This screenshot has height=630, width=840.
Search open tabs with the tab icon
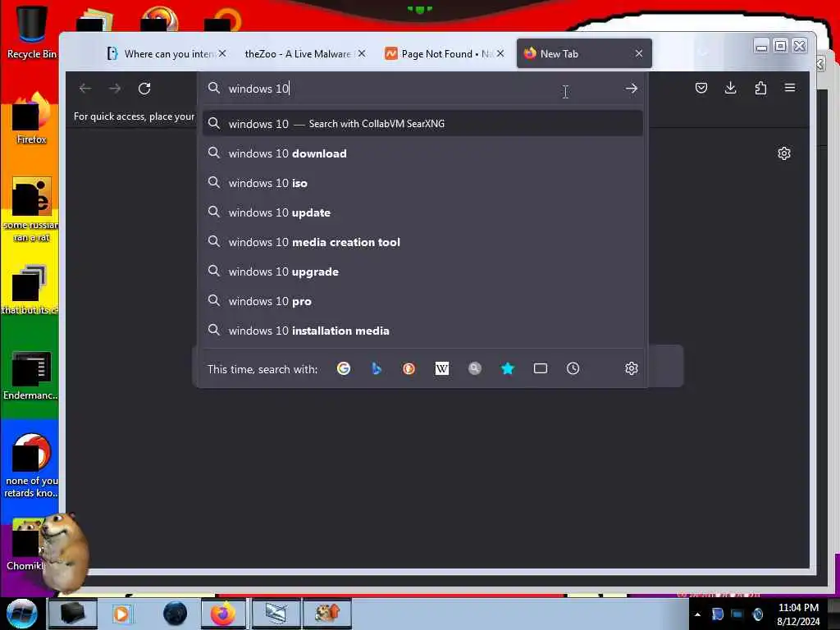click(541, 368)
